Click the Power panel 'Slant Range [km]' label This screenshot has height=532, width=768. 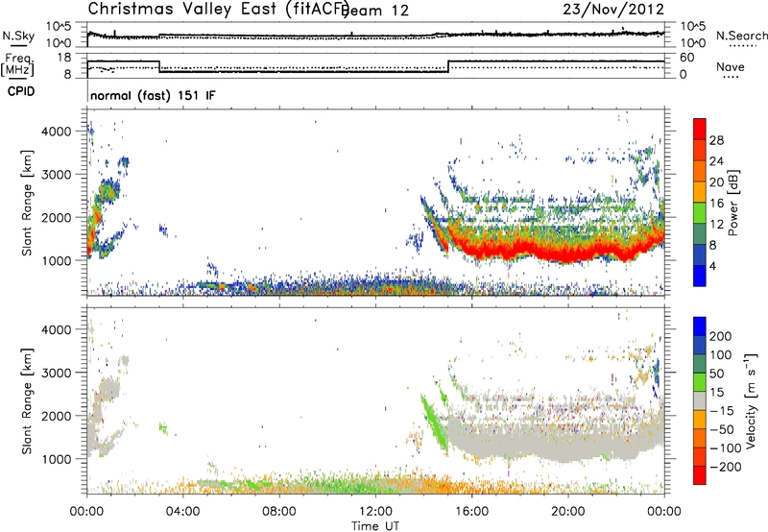(27, 203)
